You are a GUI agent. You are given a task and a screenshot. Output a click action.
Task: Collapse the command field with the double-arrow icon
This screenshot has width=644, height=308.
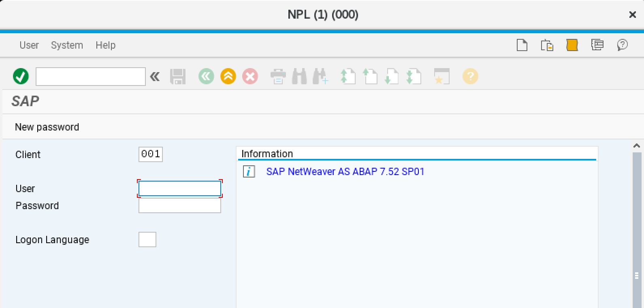point(155,77)
